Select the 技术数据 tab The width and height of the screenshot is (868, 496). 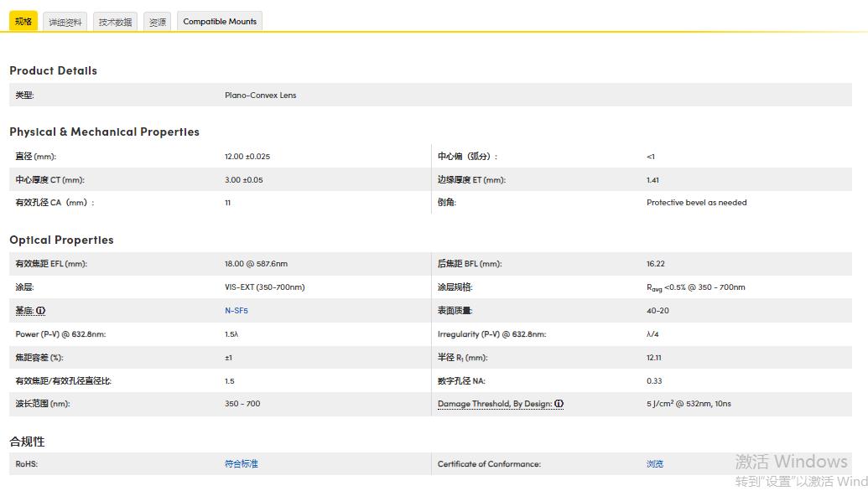pyautogui.click(x=115, y=22)
